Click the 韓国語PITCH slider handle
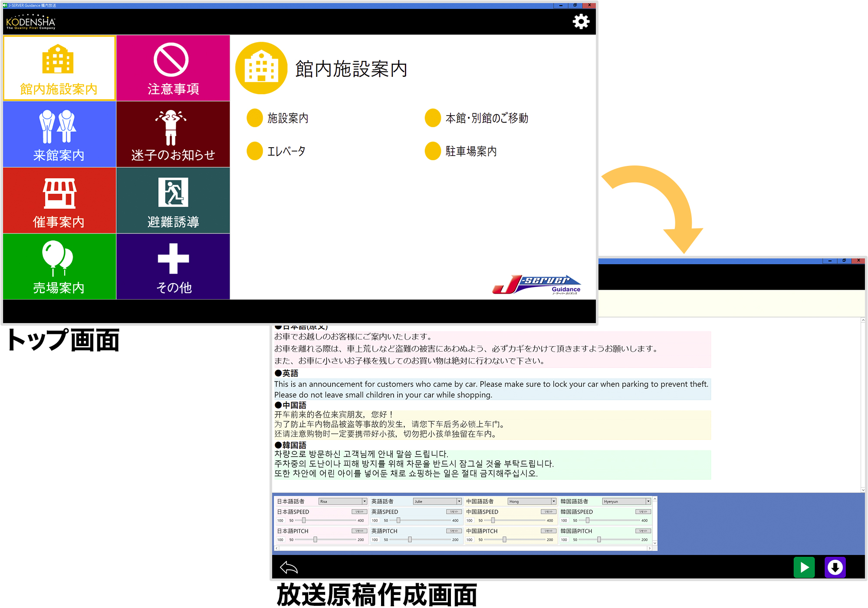The height and width of the screenshot is (608, 868). coord(599,539)
